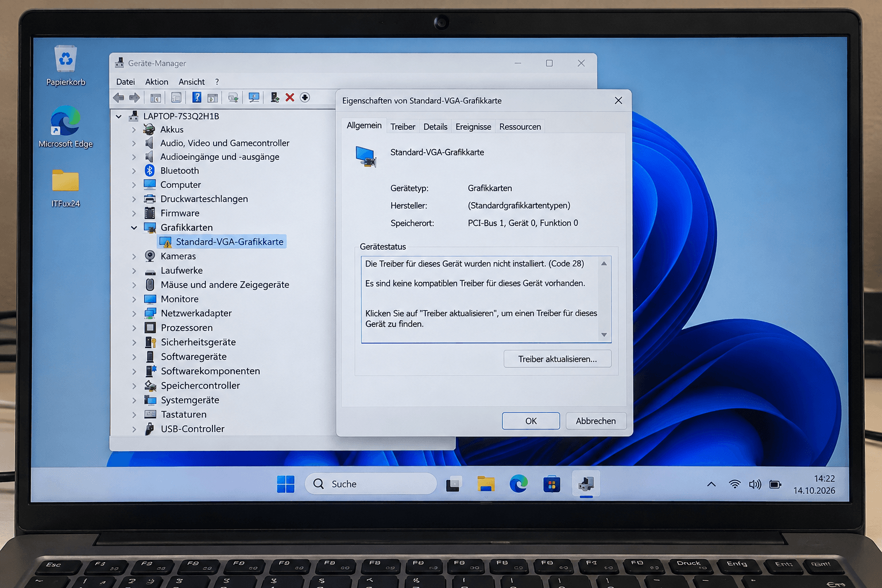
Task: Switch to the Treiber tab
Action: (403, 126)
